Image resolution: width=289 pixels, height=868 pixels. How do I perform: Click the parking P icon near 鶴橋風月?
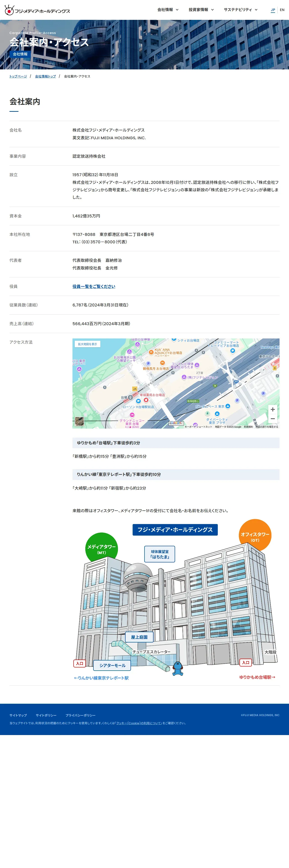(148, 363)
